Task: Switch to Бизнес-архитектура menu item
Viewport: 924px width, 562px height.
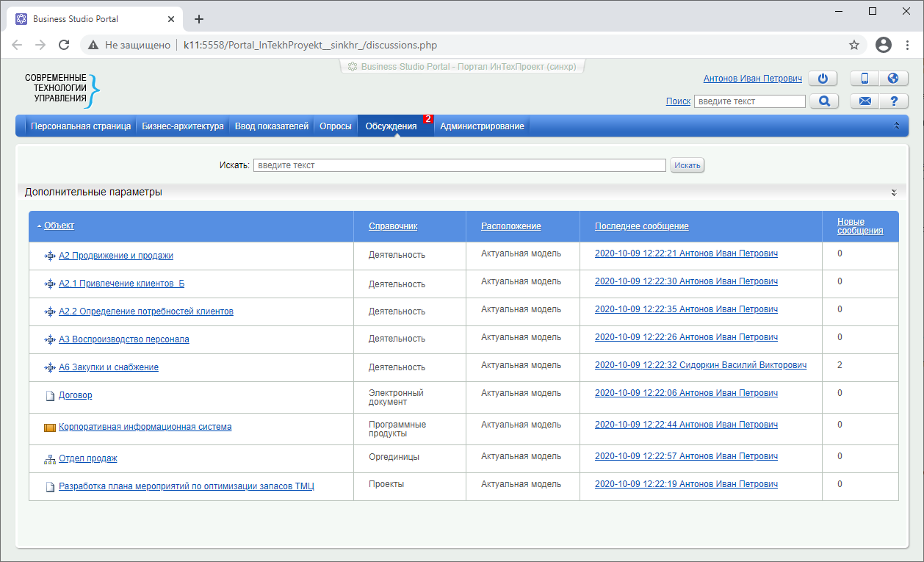Action: (182, 126)
